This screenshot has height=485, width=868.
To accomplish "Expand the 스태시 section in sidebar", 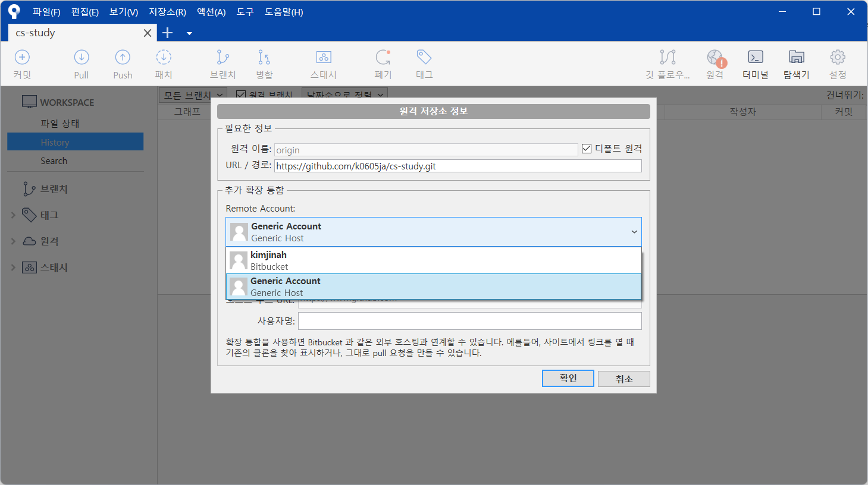I will click(13, 267).
